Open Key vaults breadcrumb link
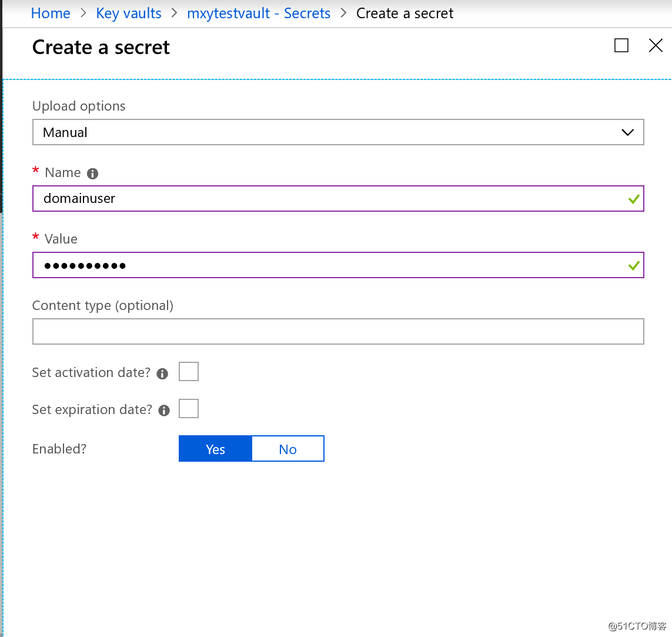672x637 pixels. coord(129,14)
